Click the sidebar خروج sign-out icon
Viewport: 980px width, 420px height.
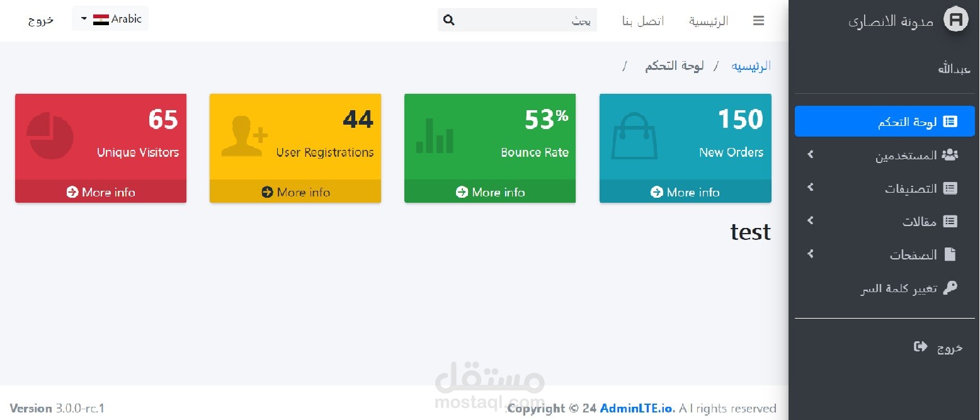coord(921,346)
